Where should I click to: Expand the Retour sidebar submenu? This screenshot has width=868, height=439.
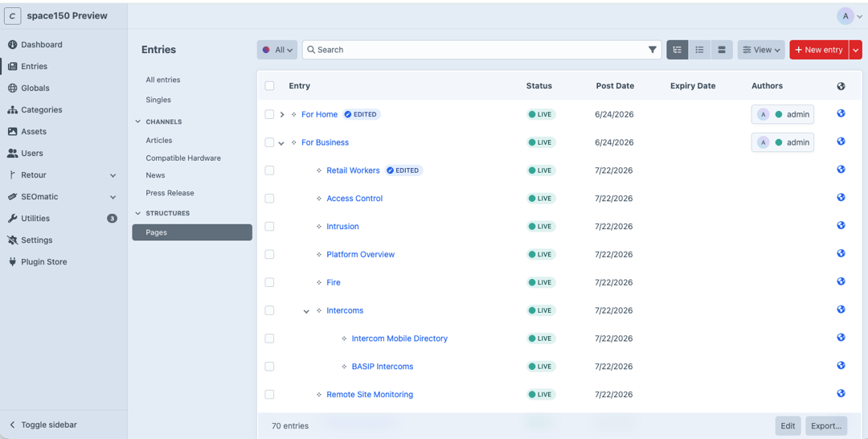click(113, 175)
